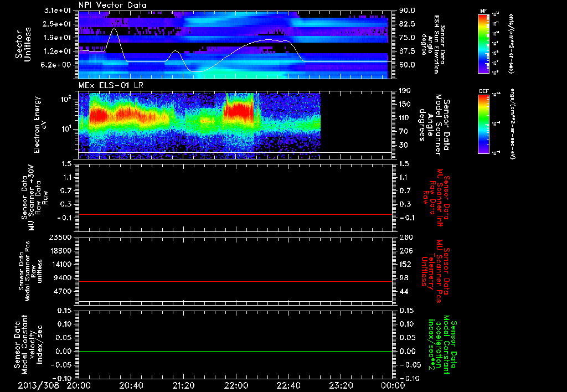This screenshot has width=567, height=392.
Task: Click the green constant velocity line
Action: tap(235, 351)
